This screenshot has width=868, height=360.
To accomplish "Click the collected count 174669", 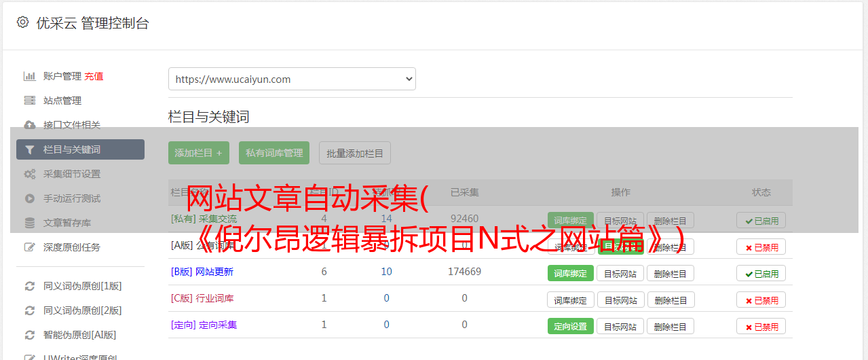I will click(464, 272).
